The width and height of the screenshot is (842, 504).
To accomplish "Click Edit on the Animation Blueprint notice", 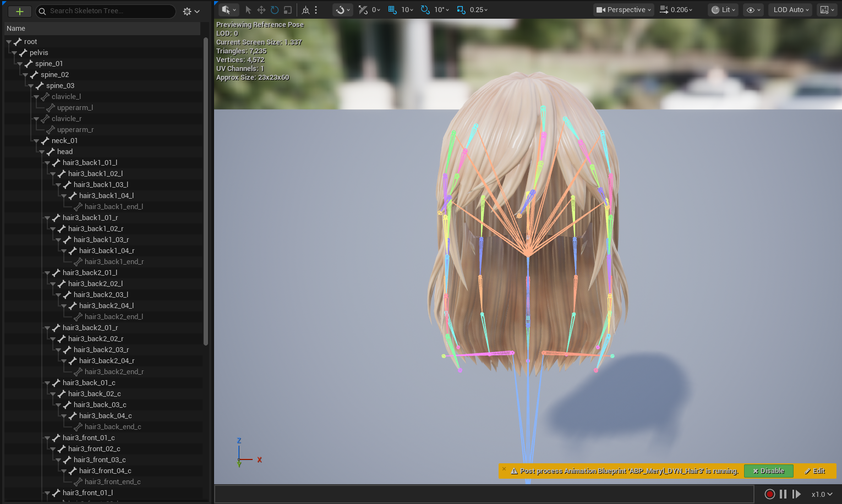I will tap(814, 471).
